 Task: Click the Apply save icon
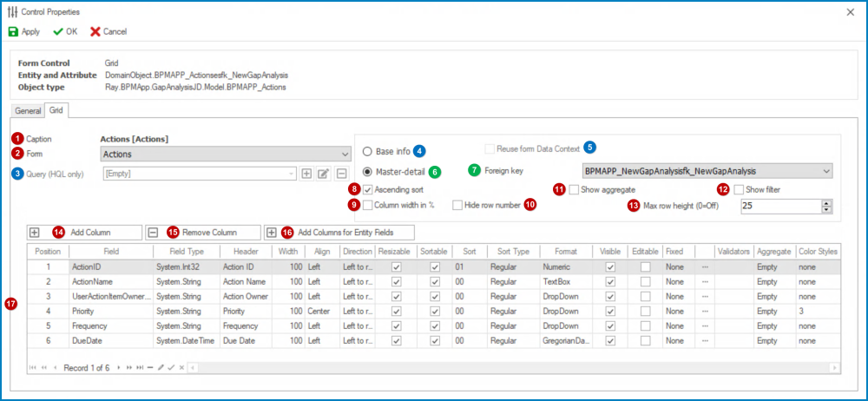(x=14, y=31)
